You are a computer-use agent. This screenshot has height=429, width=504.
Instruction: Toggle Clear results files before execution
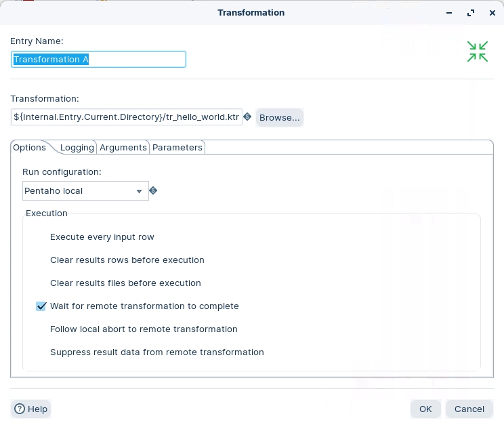(41, 283)
